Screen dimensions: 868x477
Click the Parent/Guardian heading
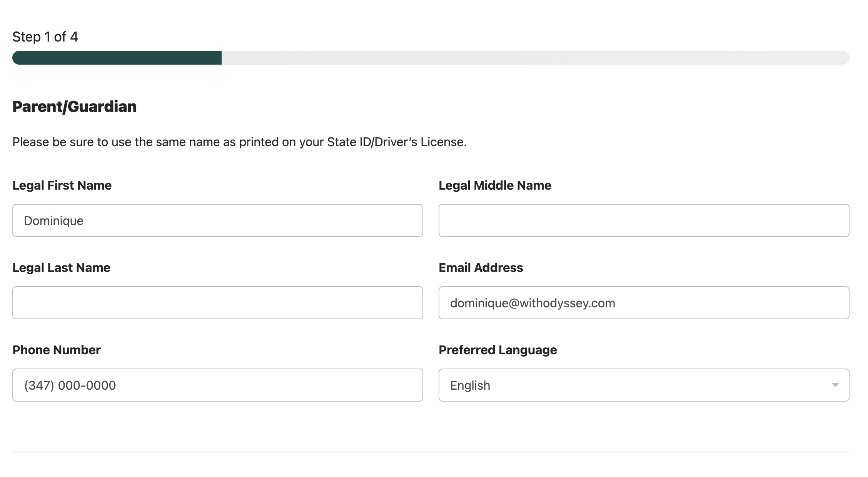click(x=75, y=107)
